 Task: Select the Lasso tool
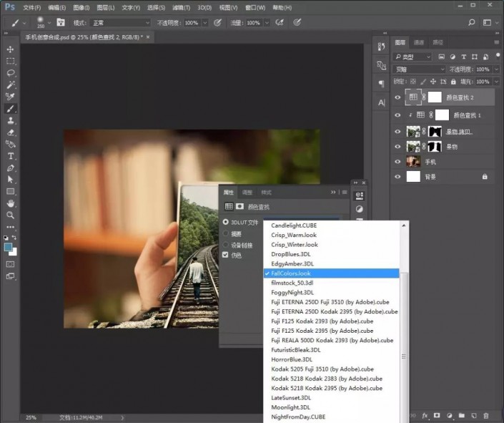click(10, 73)
